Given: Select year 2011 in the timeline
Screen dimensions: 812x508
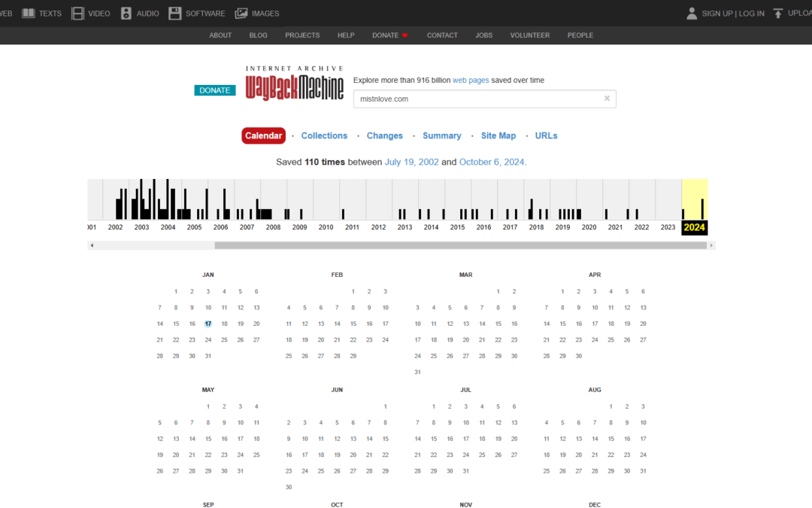Looking at the screenshot, I should pos(352,227).
